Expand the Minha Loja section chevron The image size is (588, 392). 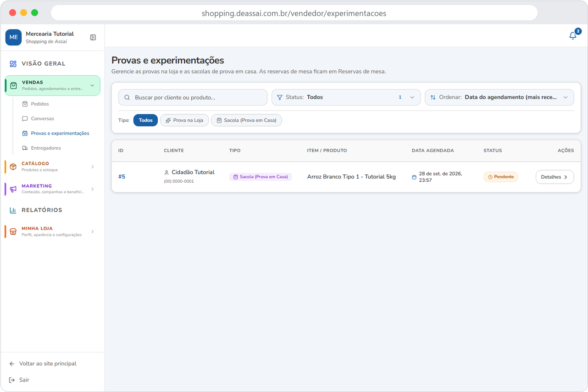point(92,231)
